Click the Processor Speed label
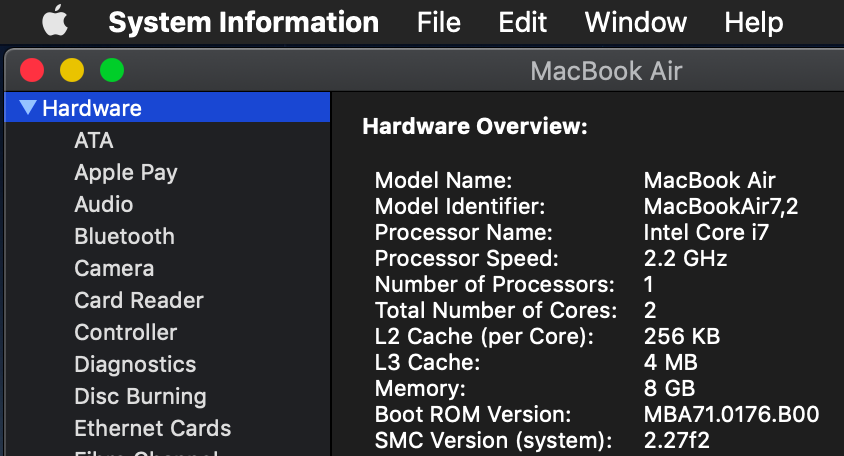Image resolution: width=844 pixels, height=456 pixels. point(467,258)
